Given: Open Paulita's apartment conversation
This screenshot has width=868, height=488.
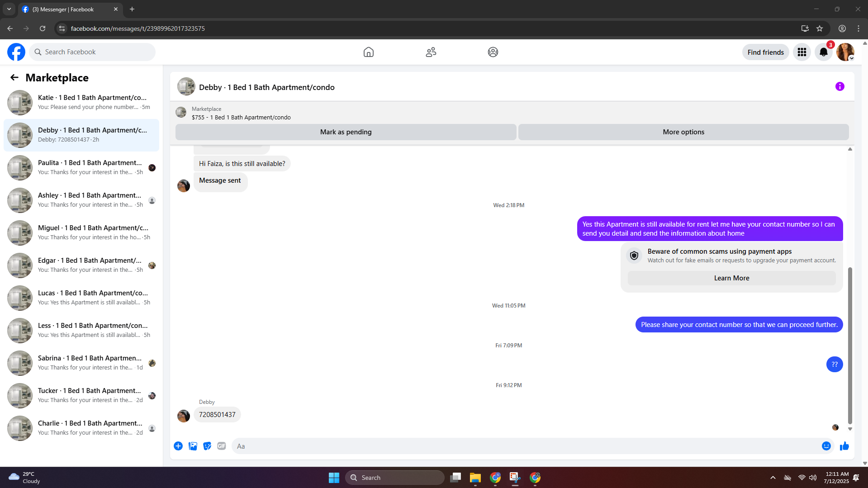Looking at the screenshot, I should tap(81, 167).
